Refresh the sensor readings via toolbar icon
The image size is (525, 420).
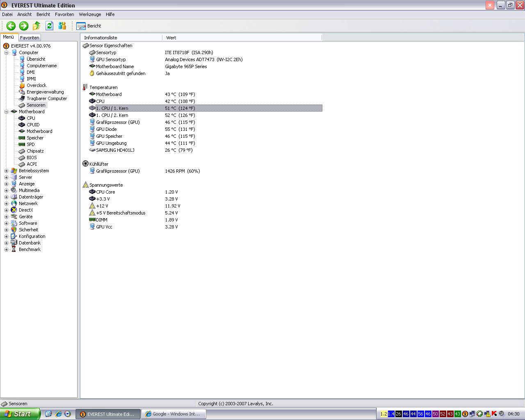(49, 26)
